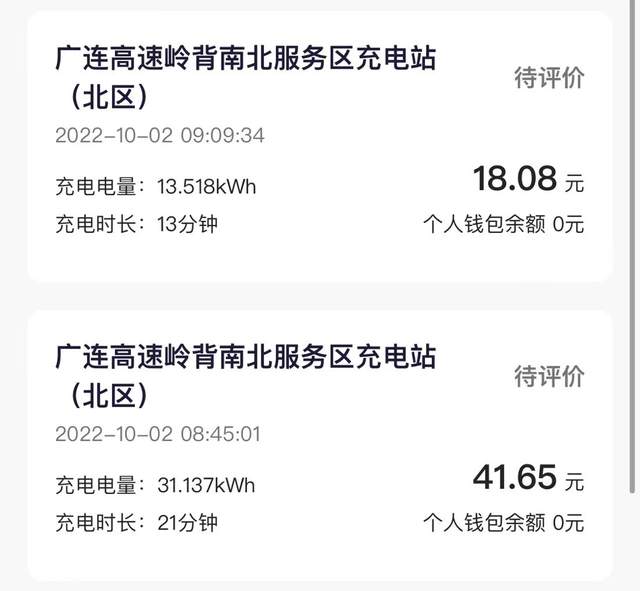This screenshot has width=640, height=591.
Task: Click the 21分钟 charging duration
Action: (x=187, y=522)
